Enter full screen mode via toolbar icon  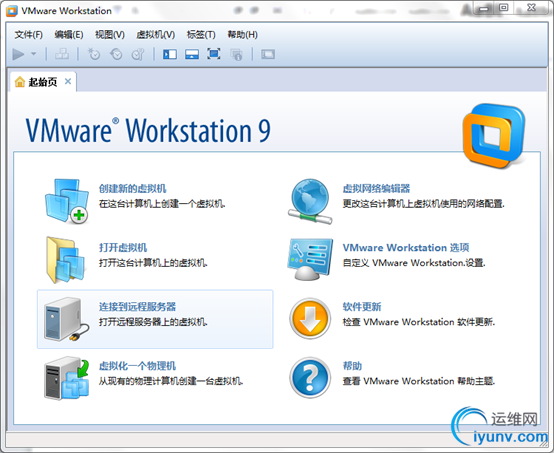pos(214,54)
